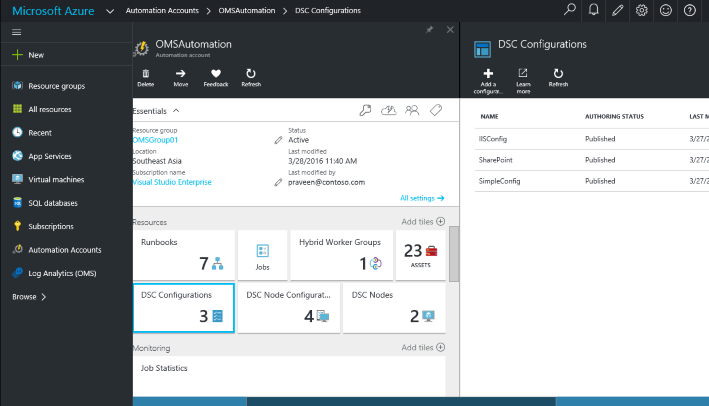709x406 pixels.
Task: Open the Users icon in Essentials bar
Action: click(x=412, y=110)
